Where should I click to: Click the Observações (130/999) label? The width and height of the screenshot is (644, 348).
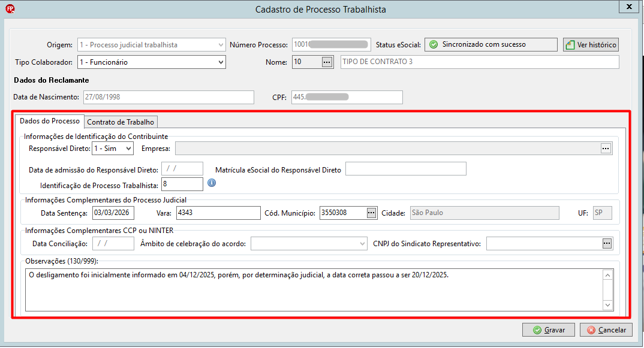pyautogui.click(x=62, y=261)
